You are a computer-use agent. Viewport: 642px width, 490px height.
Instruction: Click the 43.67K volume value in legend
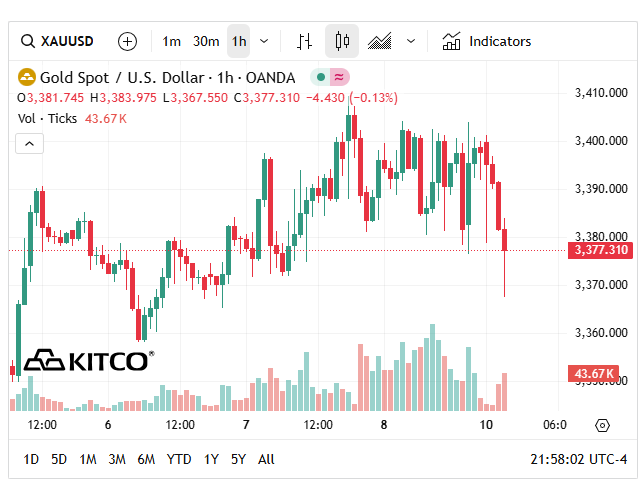tap(106, 119)
